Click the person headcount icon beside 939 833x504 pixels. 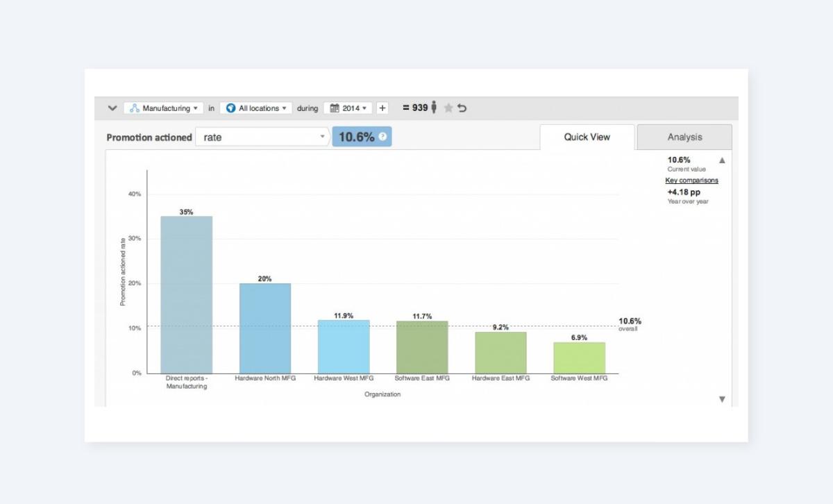click(x=434, y=108)
